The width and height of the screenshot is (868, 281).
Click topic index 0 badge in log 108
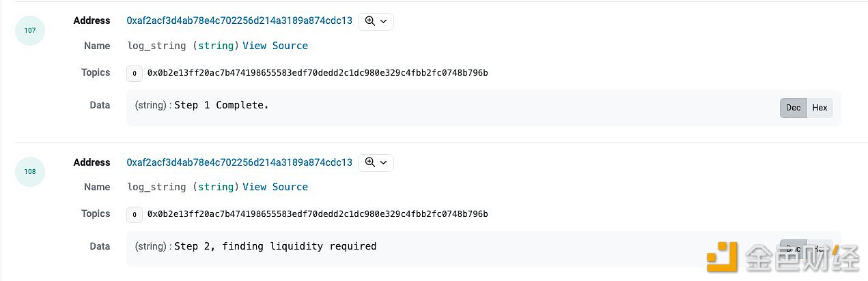point(135,214)
